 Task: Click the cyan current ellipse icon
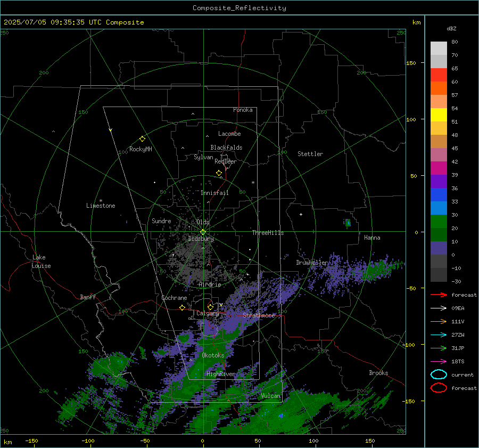[439, 374]
